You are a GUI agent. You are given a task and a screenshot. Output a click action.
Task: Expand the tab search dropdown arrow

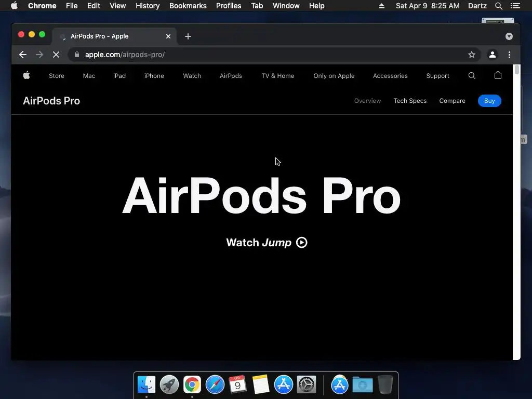509,36
